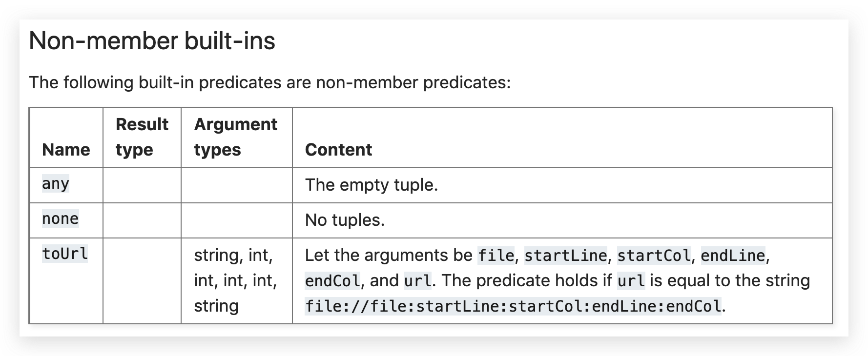
Task: Click the "startLine" code term in toUrl description
Action: coord(565,255)
